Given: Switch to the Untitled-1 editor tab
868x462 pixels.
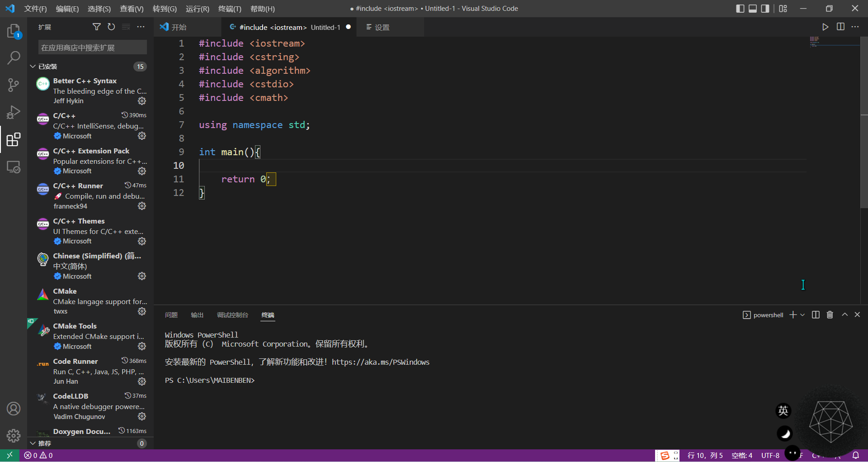Looking at the screenshot, I should click(289, 27).
